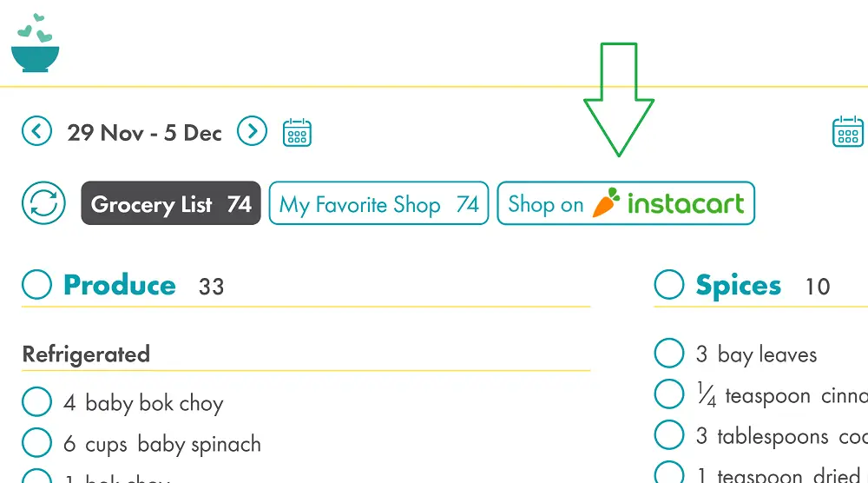Check off the entire Spices category

pyautogui.click(x=668, y=284)
